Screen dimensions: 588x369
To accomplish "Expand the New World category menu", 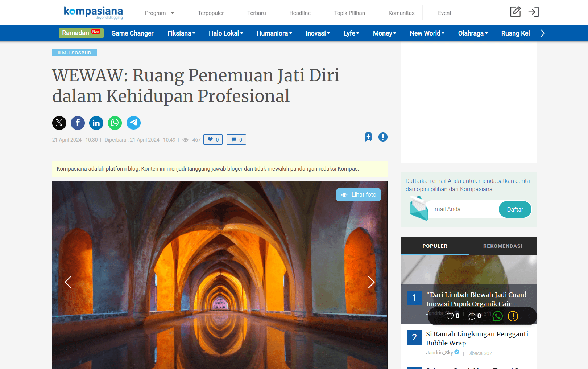I will click(427, 33).
